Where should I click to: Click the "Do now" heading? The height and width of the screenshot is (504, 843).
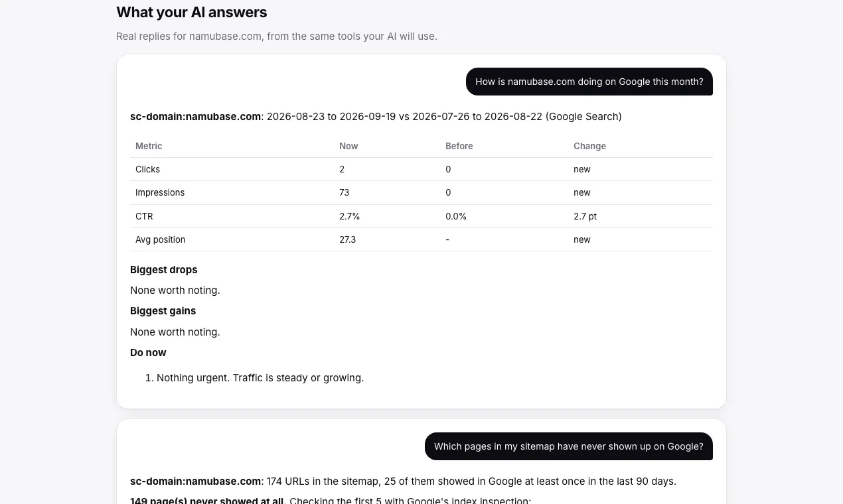148,352
